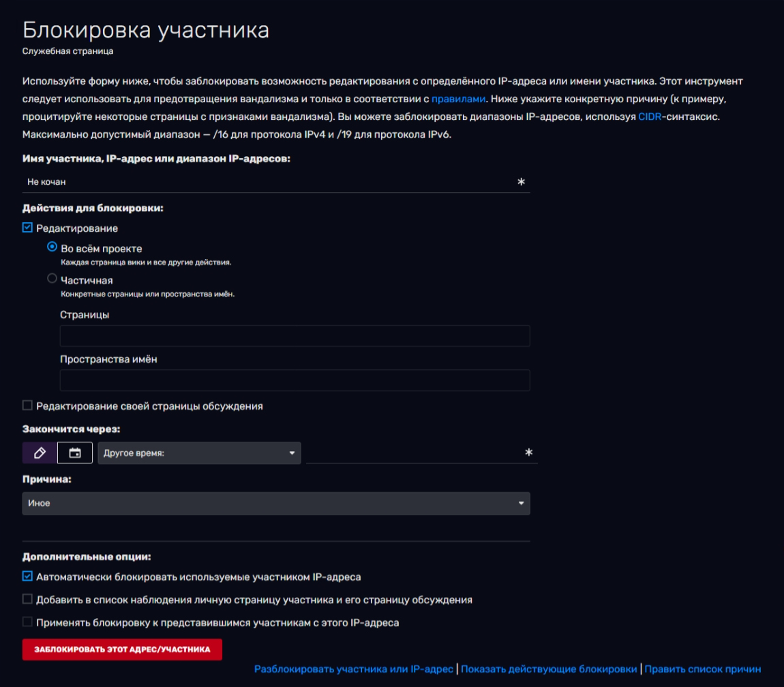Focus the username field containing Не кочан
The image size is (784, 687).
click(x=276, y=182)
